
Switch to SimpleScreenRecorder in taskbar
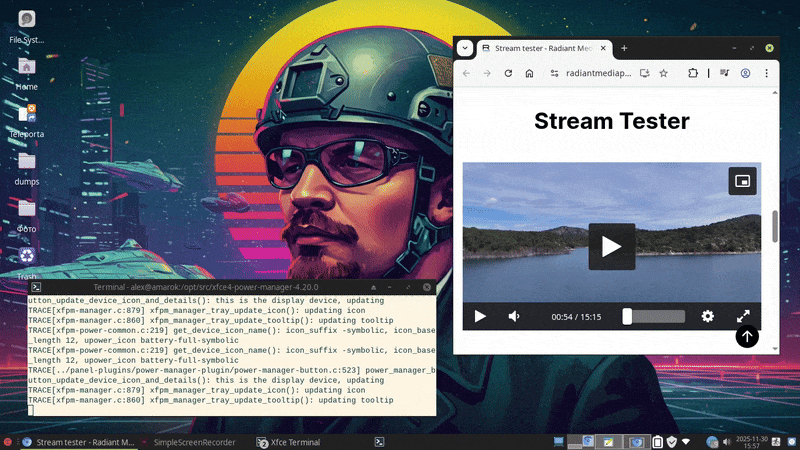[x=189, y=442]
